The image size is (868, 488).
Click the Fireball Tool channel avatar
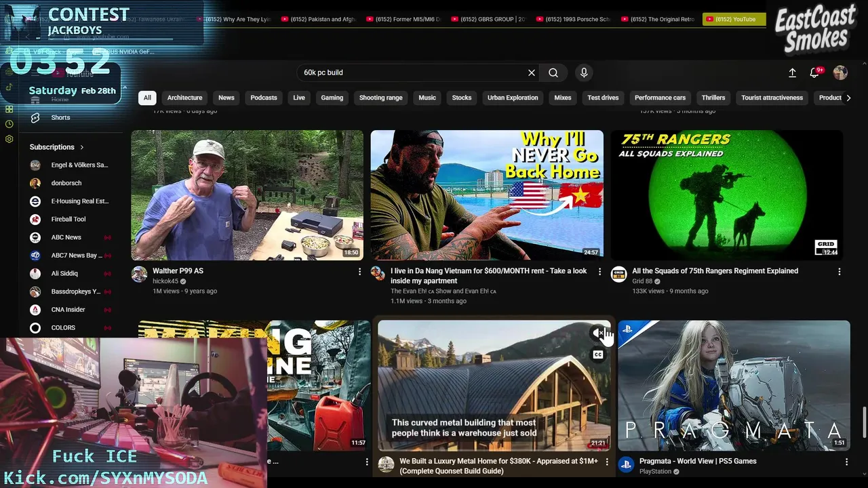click(x=35, y=219)
